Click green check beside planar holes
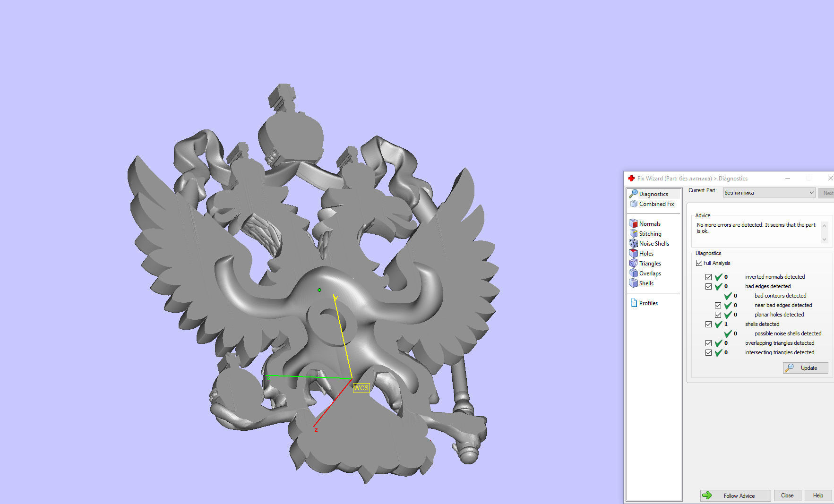 (x=728, y=315)
